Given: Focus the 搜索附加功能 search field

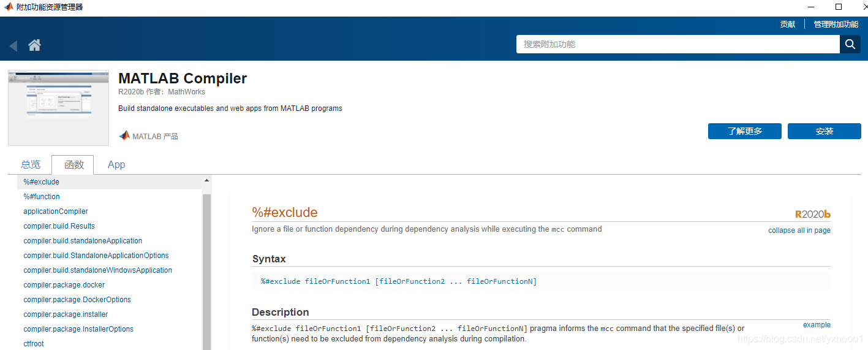Looking at the screenshot, I should (677, 44).
